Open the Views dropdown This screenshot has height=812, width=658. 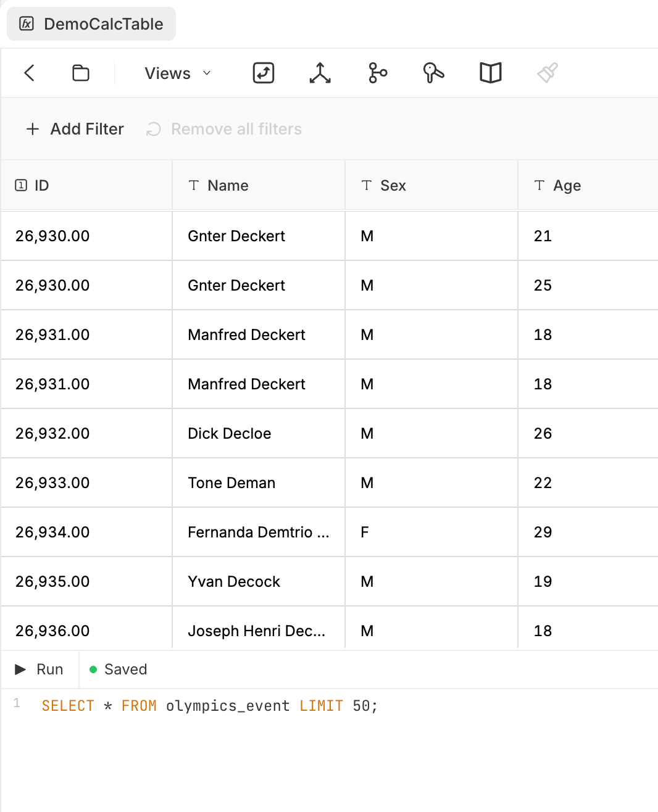point(178,73)
